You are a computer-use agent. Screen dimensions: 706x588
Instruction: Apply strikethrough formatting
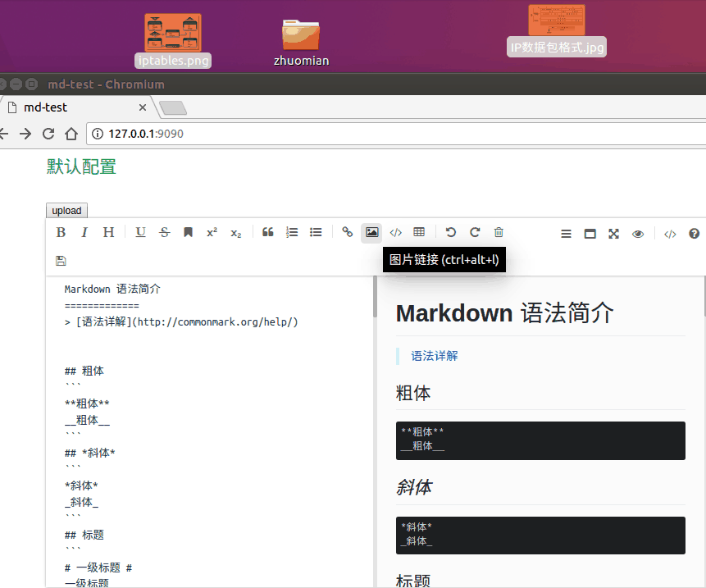[164, 232]
